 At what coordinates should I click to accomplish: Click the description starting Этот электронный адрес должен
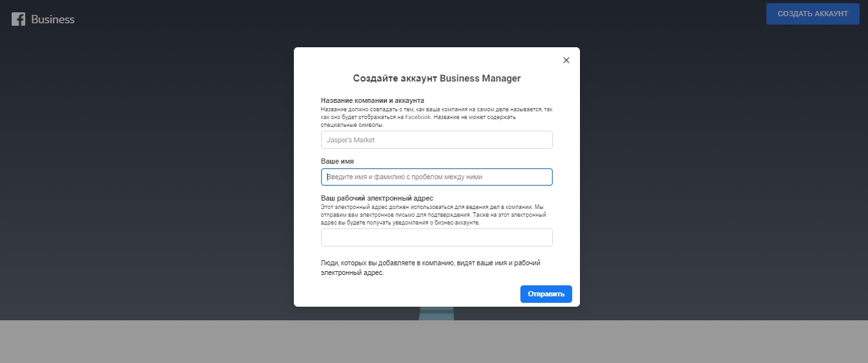[434, 214]
